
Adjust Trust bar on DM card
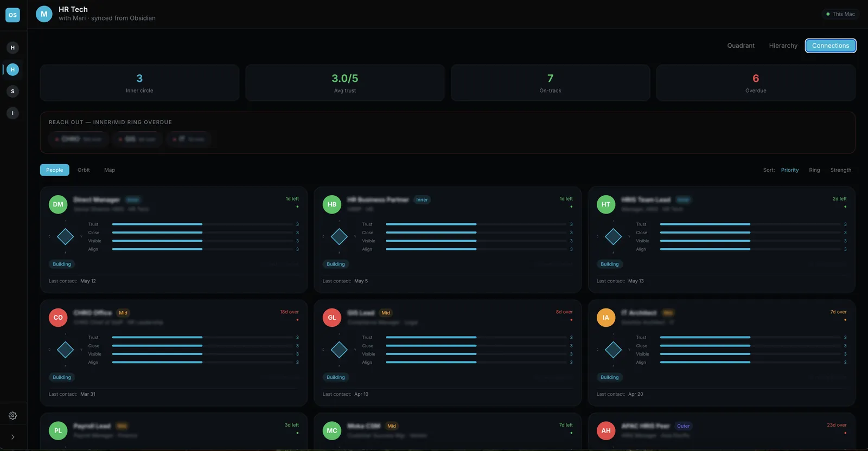pyautogui.click(x=202, y=224)
